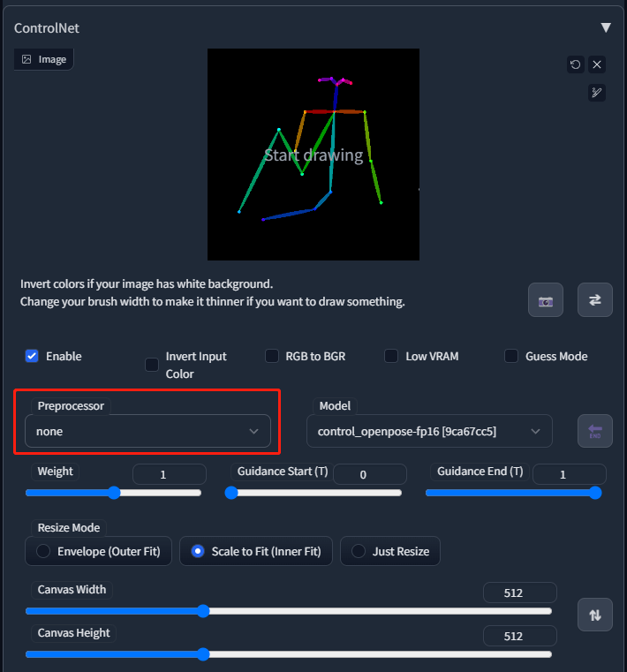The width and height of the screenshot is (627, 672).
Task: Uncheck the Enable checkbox
Action: [x=32, y=356]
